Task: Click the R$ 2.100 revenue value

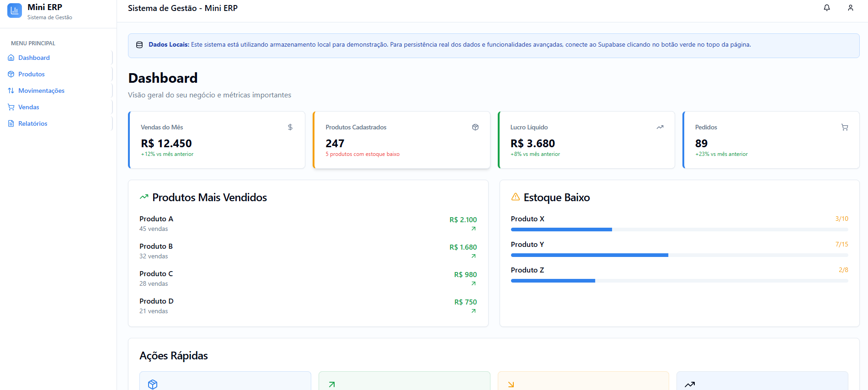Action: click(463, 220)
